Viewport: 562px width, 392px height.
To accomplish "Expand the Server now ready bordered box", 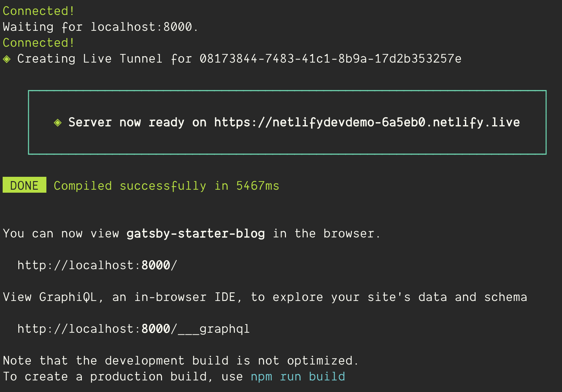I will (x=288, y=122).
